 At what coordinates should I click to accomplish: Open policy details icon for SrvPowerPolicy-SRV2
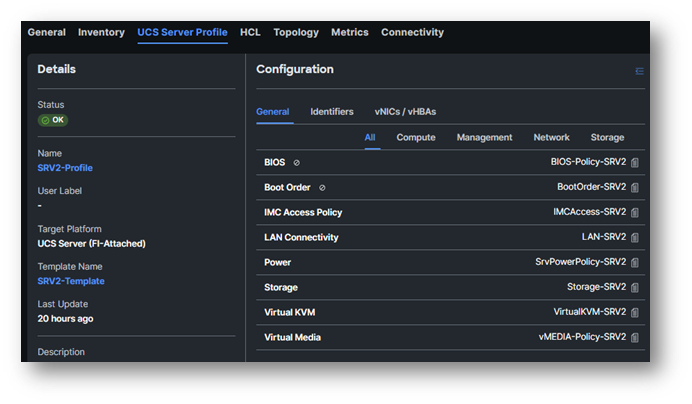click(x=635, y=263)
